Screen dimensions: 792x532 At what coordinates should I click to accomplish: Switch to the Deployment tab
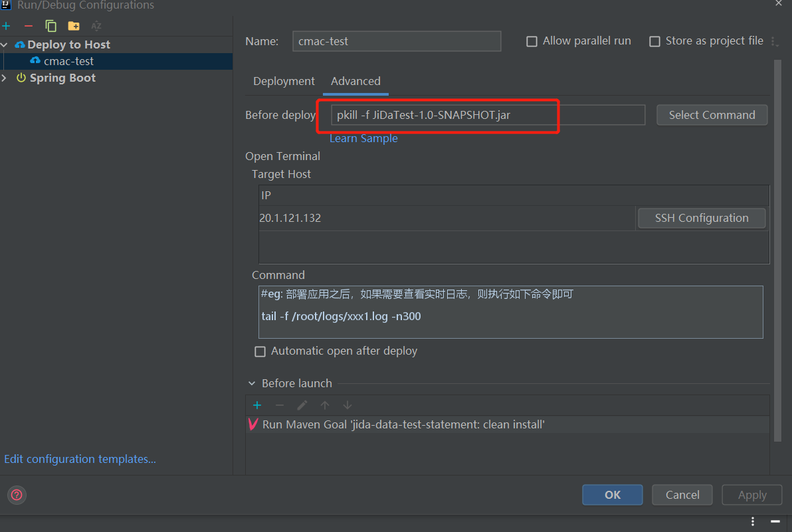[284, 81]
